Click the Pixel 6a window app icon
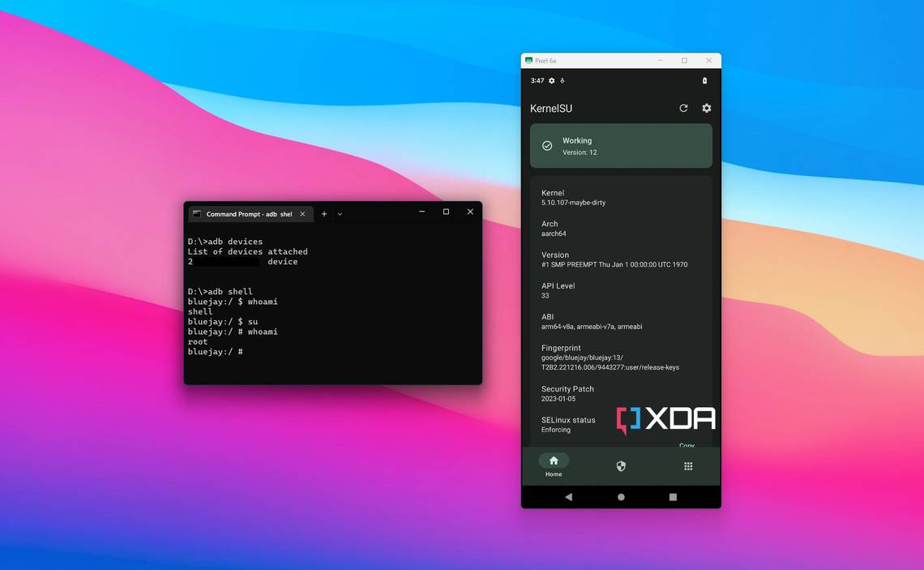Screen dimensions: 924x570 pos(528,61)
